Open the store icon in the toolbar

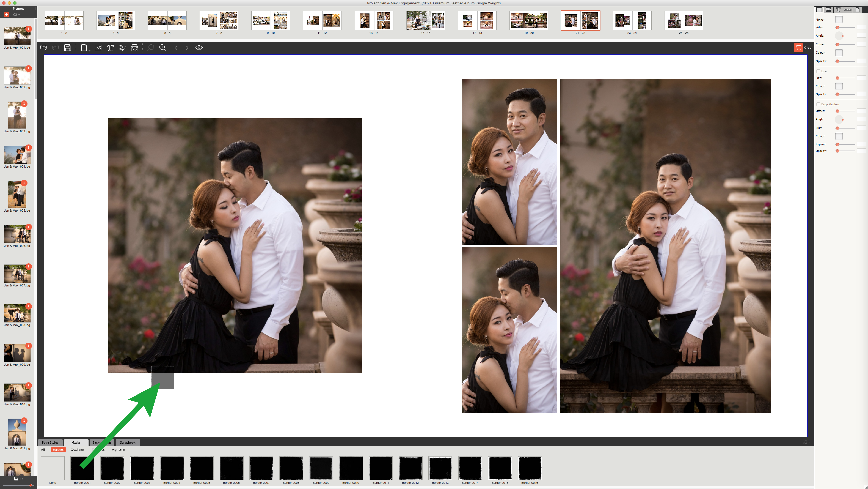(x=134, y=48)
